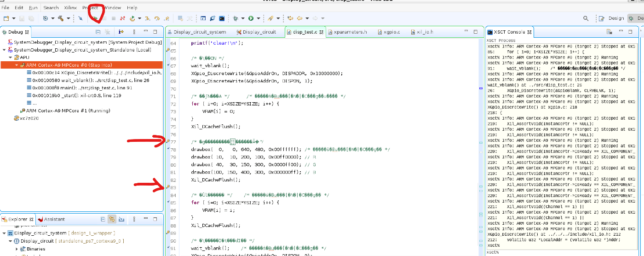This screenshot has height=256, width=644.
Task: Collapse SystemDebugger_Display_circuit_system_Standalone tree node
Action: tap(4, 50)
